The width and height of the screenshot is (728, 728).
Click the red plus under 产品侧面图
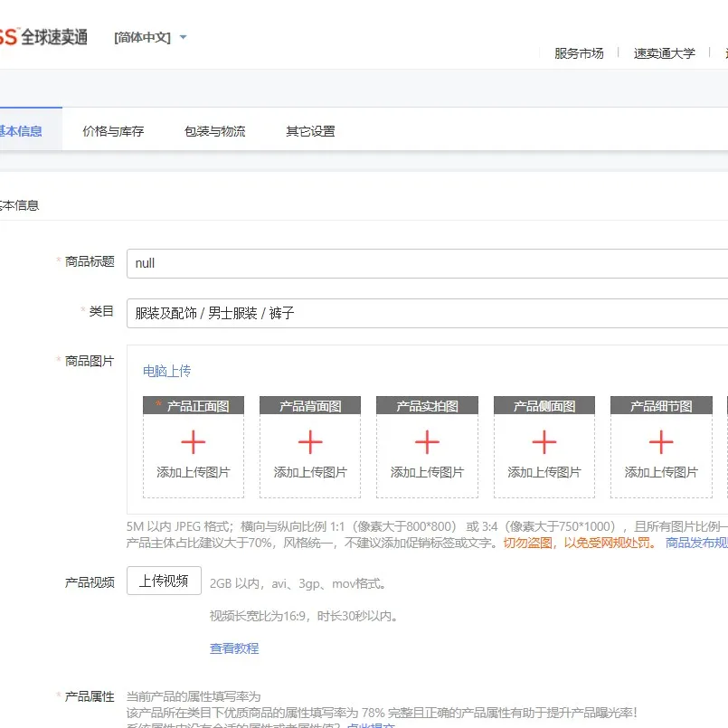(x=544, y=442)
